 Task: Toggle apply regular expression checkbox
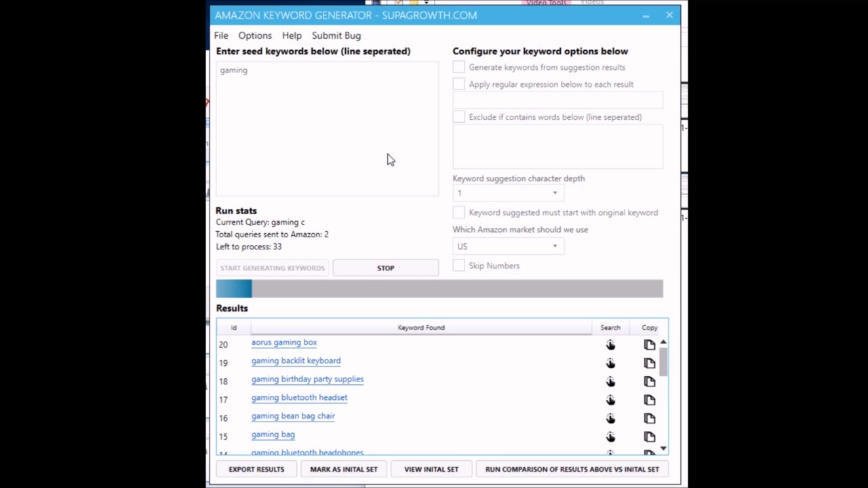click(x=459, y=84)
